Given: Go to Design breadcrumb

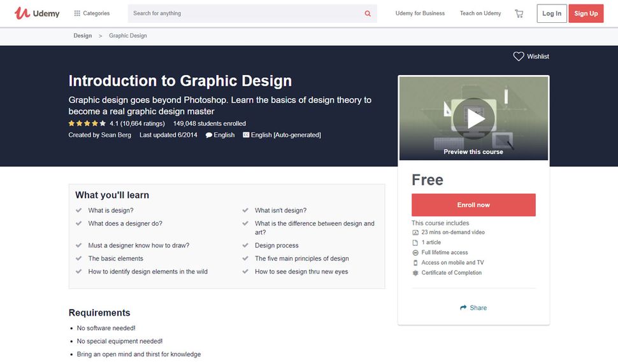Looking at the screenshot, I should click(82, 36).
